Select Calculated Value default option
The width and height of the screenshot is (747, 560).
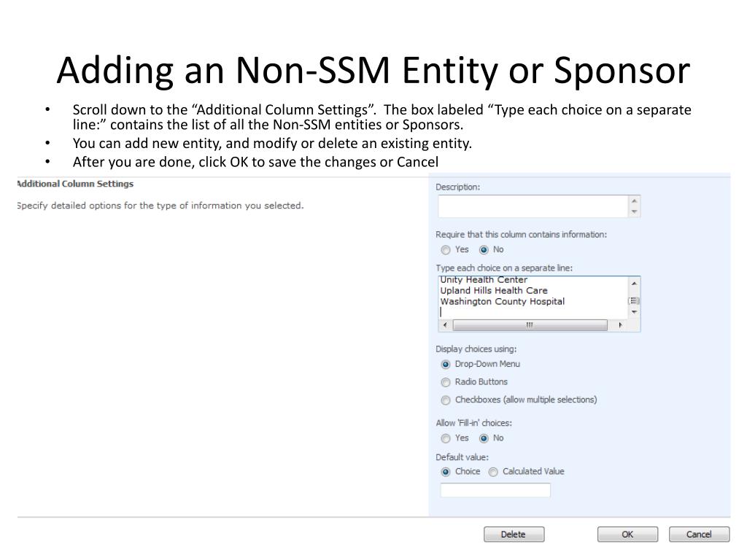point(493,472)
